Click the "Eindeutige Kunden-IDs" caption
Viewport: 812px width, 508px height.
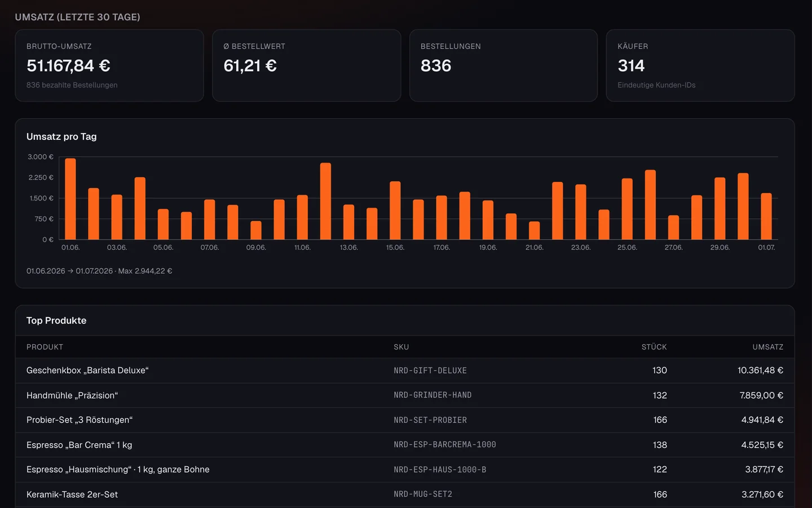[x=656, y=85]
